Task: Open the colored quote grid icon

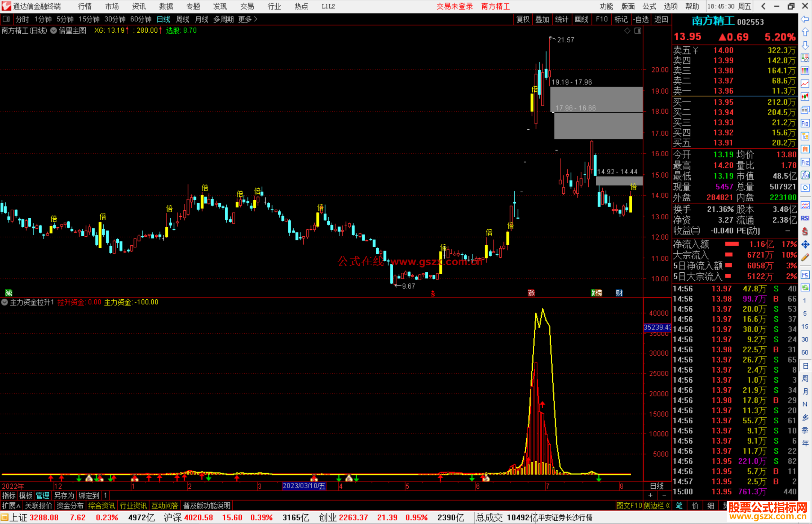Action: (x=805, y=71)
